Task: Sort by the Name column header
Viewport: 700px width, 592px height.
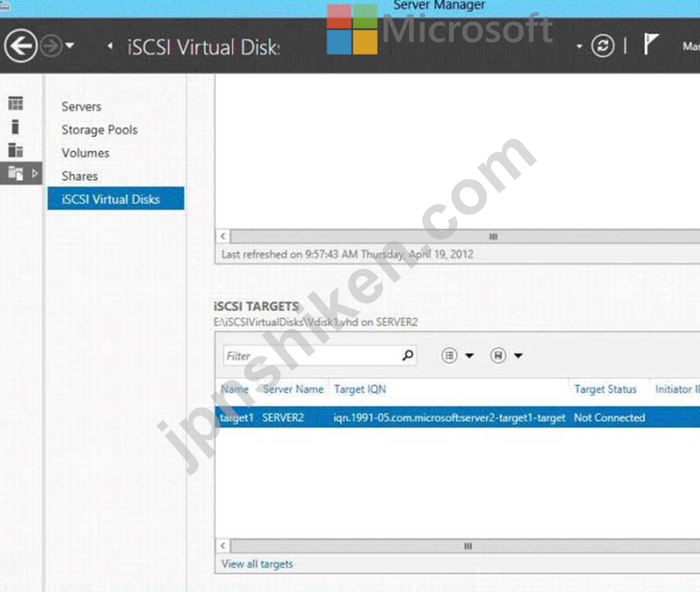Action: pyautogui.click(x=235, y=389)
